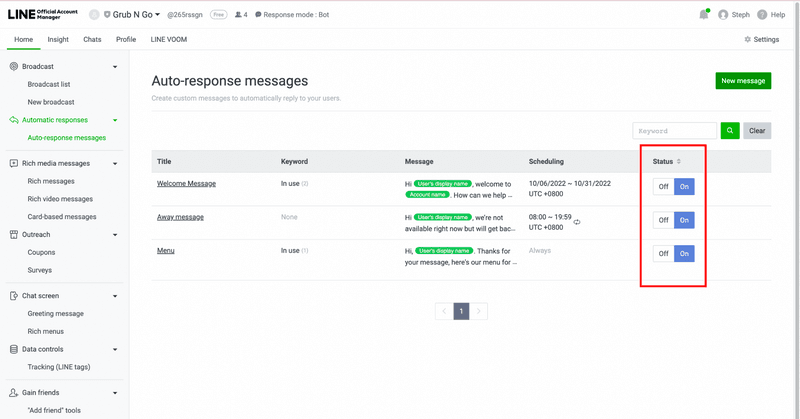The image size is (800, 419).
Task: Open the Welcome Message link
Action: pyautogui.click(x=186, y=184)
